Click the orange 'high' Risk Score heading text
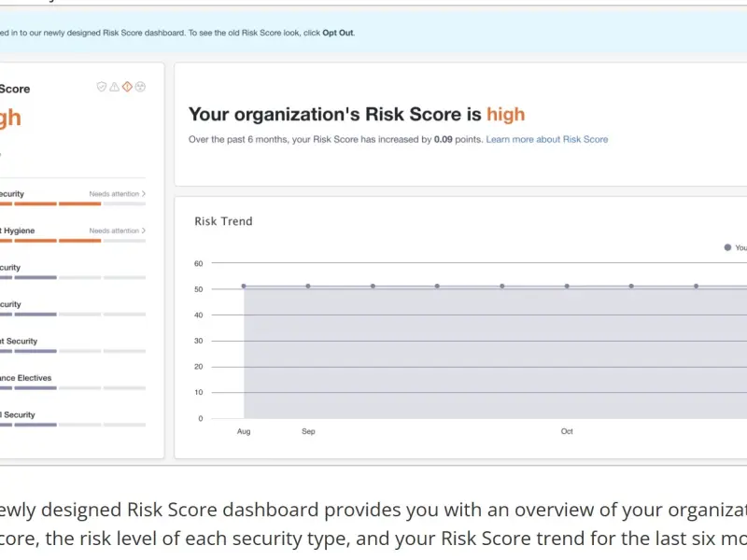Screen dimensions: 747x560 pos(505,114)
